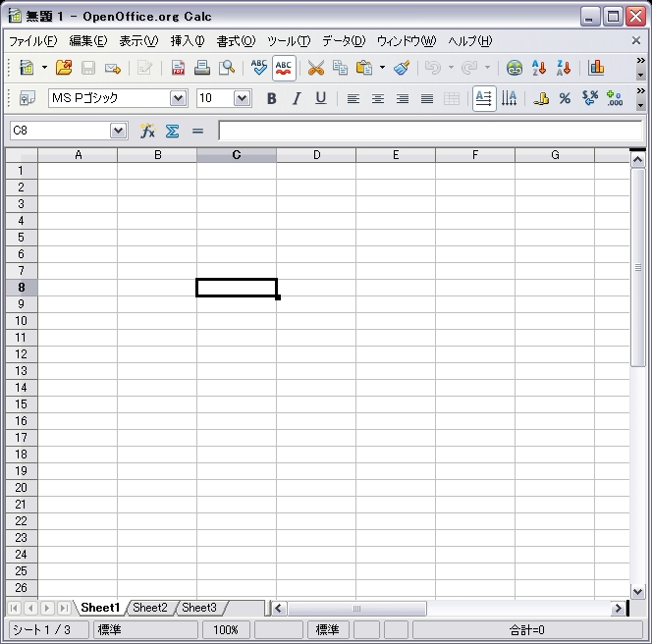The image size is (652, 644).
Task: Toggle Align Left
Action: pyautogui.click(x=353, y=98)
